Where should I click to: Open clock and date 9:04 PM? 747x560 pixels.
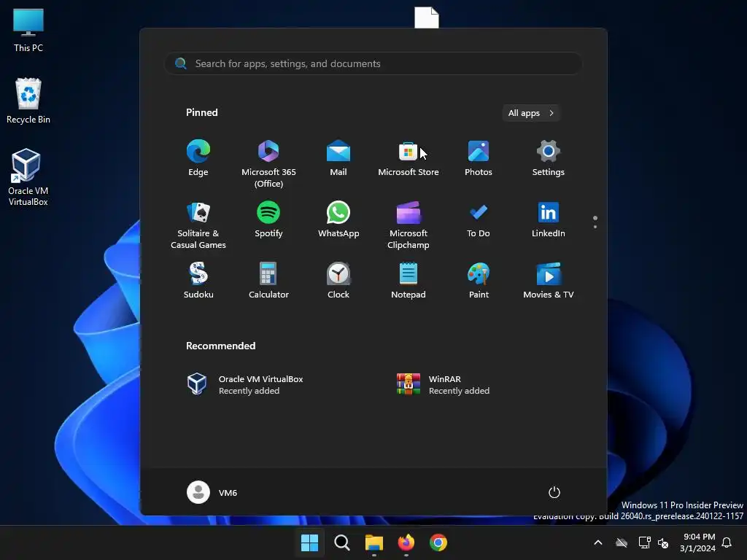coord(697,542)
